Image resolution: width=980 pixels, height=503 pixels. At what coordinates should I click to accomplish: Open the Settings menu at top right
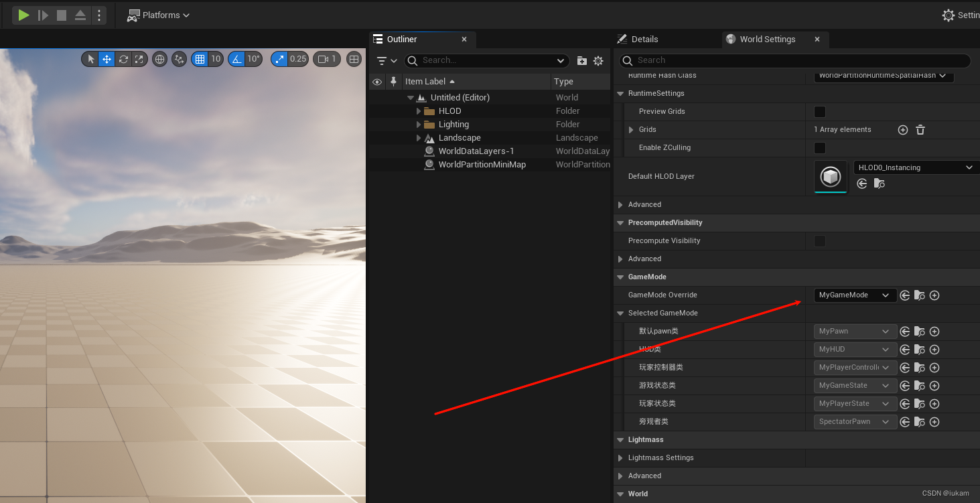[x=961, y=15]
